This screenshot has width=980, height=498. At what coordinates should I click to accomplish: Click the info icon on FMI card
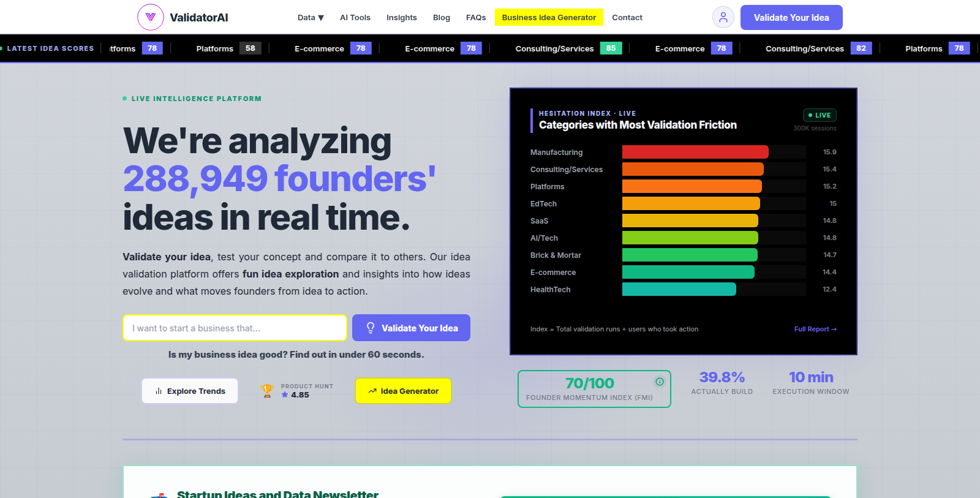click(x=660, y=382)
